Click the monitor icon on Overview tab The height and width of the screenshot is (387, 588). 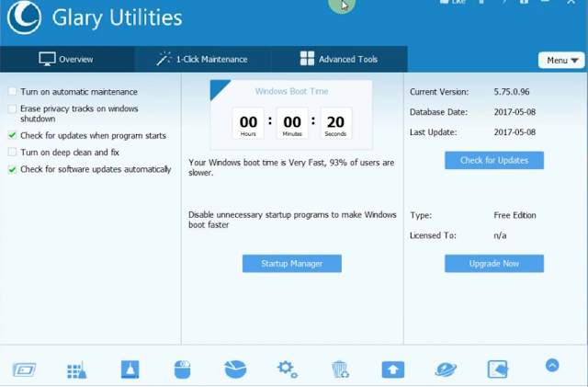(x=47, y=60)
